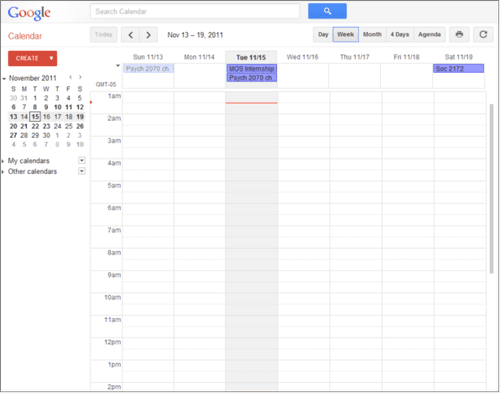Open the Soc 2172 event on Saturday

[458, 69]
